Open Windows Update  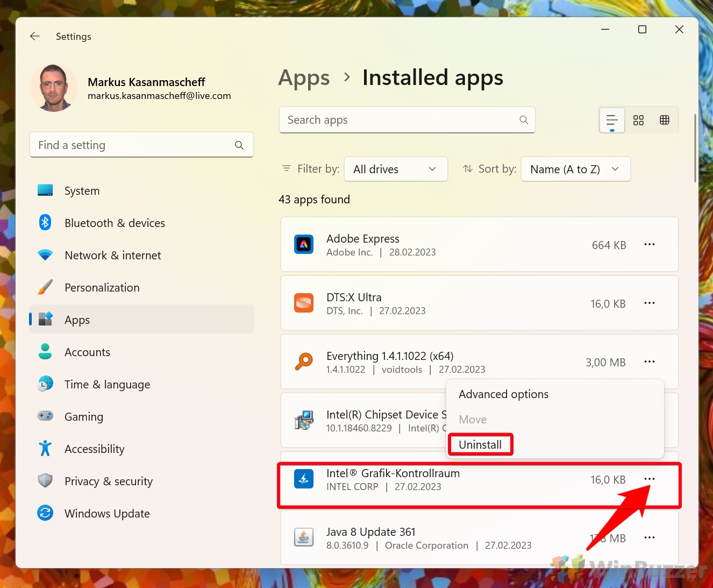[x=107, y=513]
